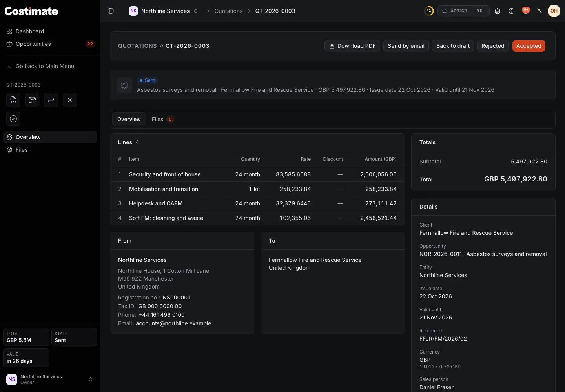Image resolution: width=565 pixels, height=392 pixels.
Task: Switch to the Files tab
Action: (x=162, y=119)
